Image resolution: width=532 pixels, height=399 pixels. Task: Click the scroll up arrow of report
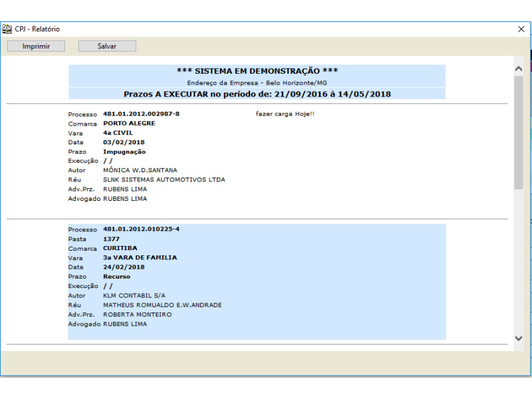pos(519,68)
